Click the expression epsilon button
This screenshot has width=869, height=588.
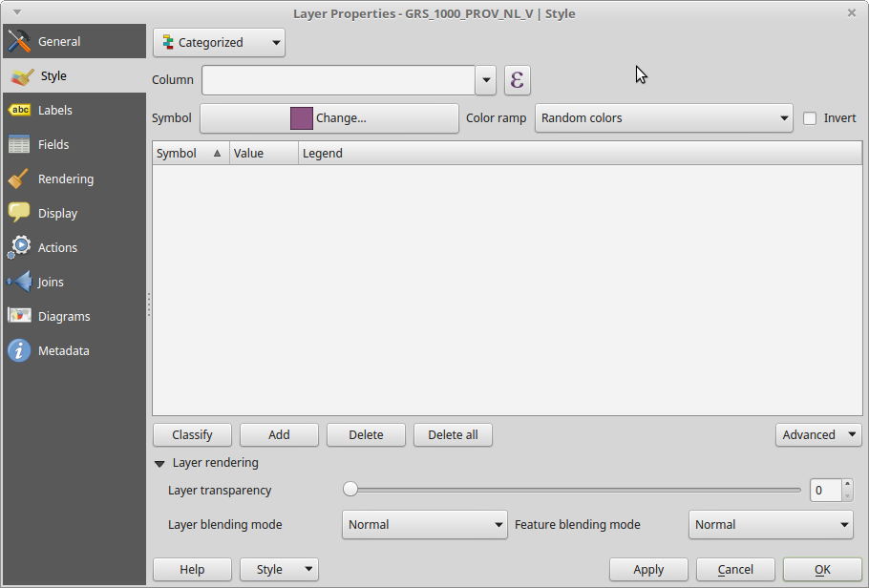point(517,80)
